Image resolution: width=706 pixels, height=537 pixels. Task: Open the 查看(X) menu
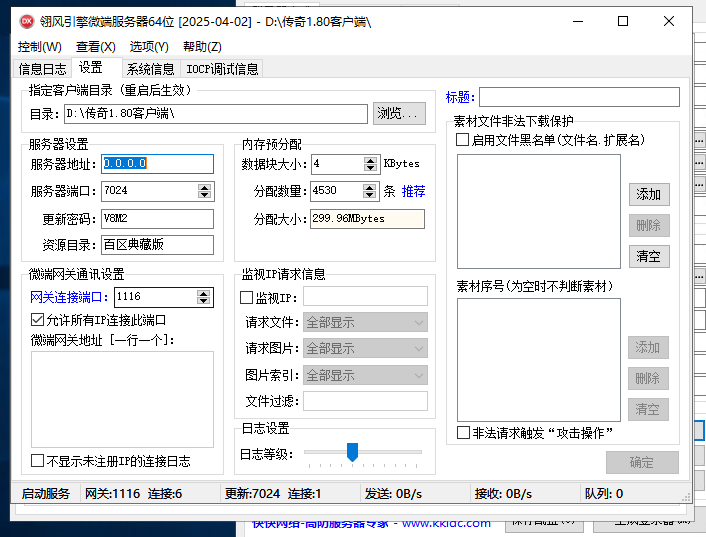(x=96, y=47)
